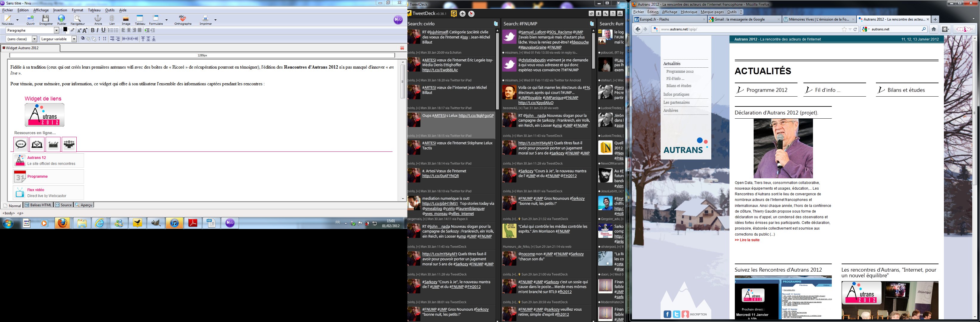Go back with Firefox back arrow
The image size is (980, 322).
point(638,29)
